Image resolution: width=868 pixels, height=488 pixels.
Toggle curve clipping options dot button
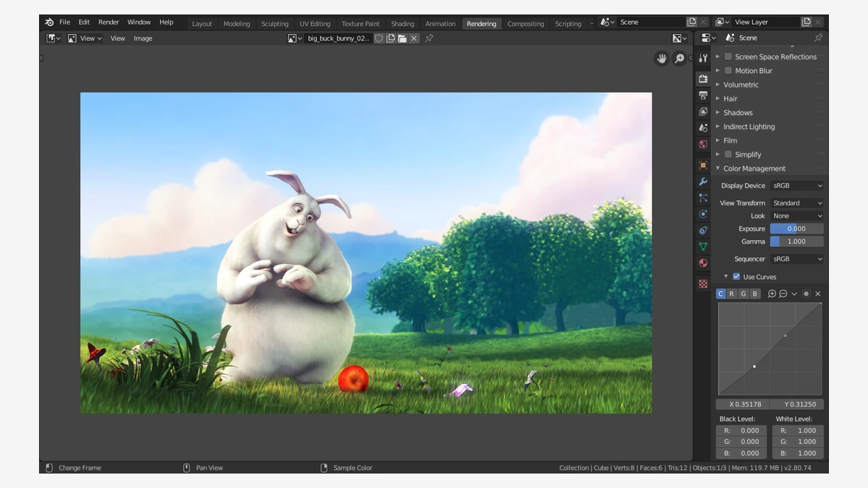[x=807, y=294]
